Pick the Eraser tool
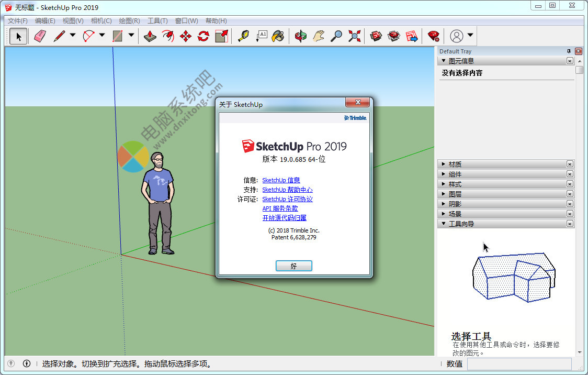 point(40,36)
